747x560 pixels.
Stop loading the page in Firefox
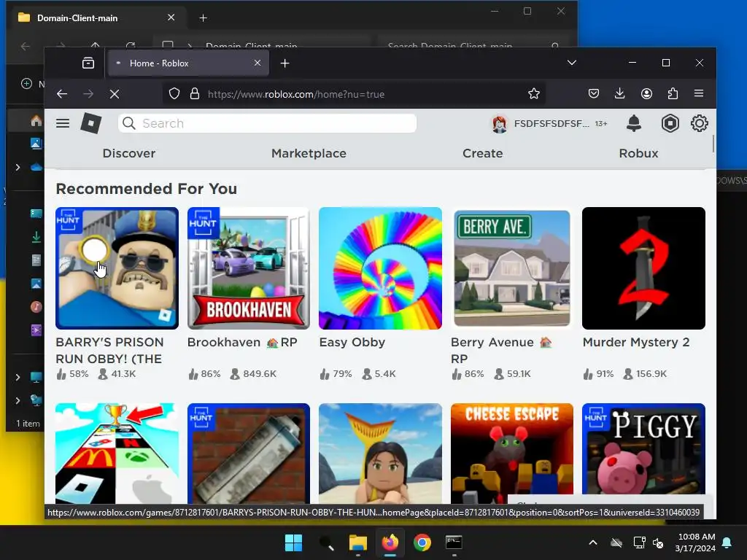115,94
